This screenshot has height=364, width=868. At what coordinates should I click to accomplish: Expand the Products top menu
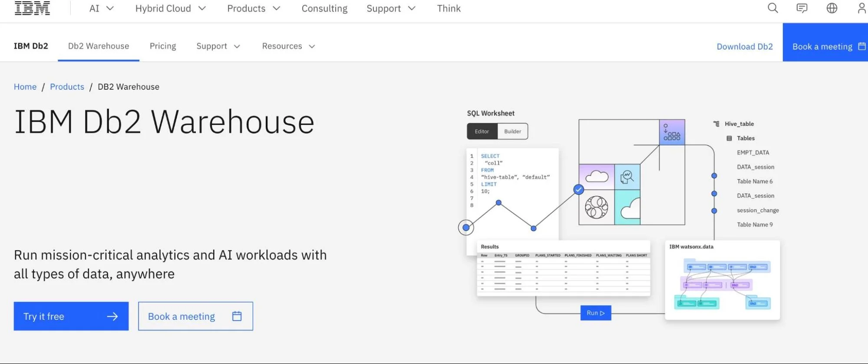pyautogui.click(x=254, y=9)
